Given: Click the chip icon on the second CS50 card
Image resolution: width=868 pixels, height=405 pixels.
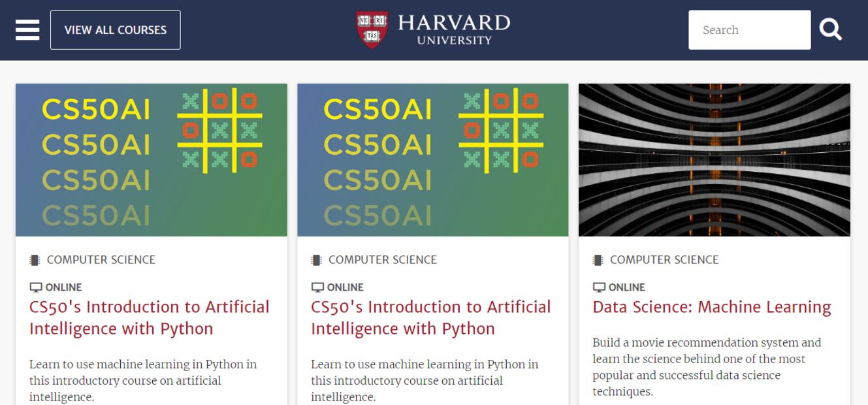Looking at the screenshot, I should [x=317, y=260].
